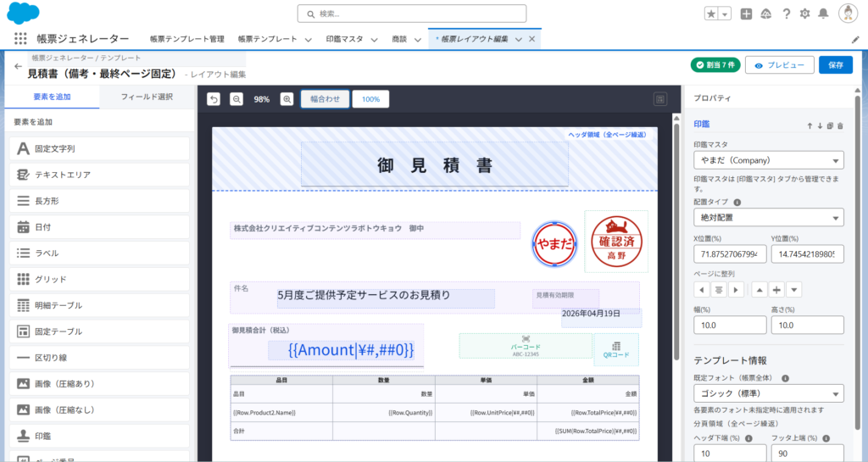Align element to vertical middle of page
The image size is (868, 462).
tap(776, 290)
